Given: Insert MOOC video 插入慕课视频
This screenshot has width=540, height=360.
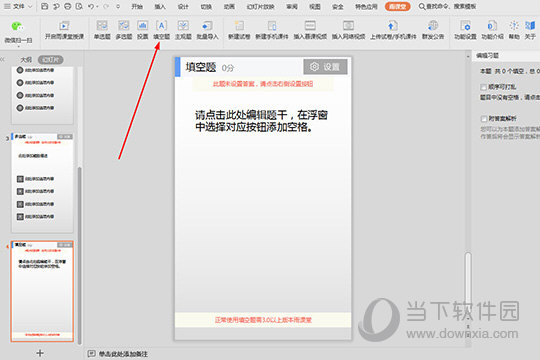Looking at the screenshot, I should 310,30.
